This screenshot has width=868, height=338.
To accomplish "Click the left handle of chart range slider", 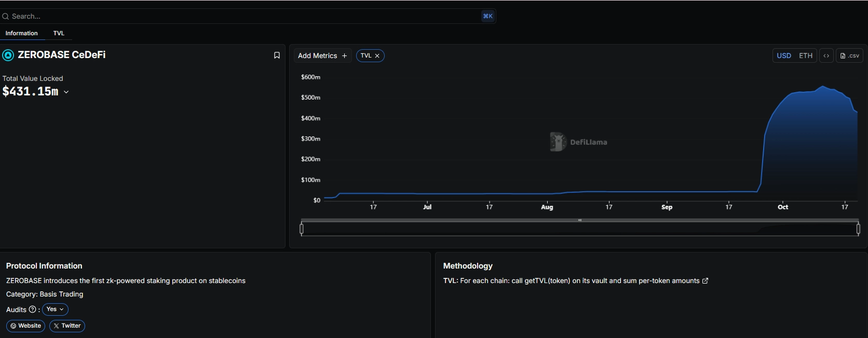I will [x=302, y=228].
